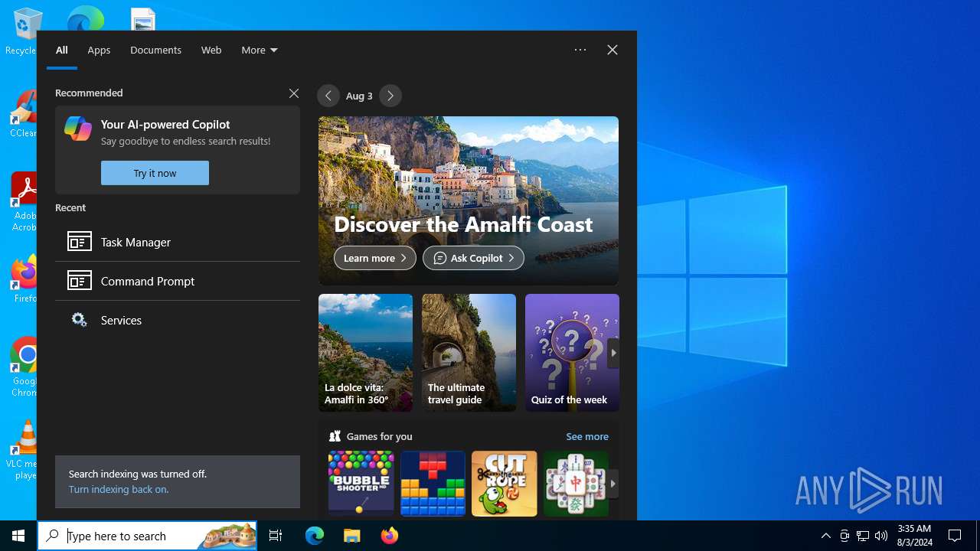Click Learn more on Amalfi Coast banner

pos(375,258)
